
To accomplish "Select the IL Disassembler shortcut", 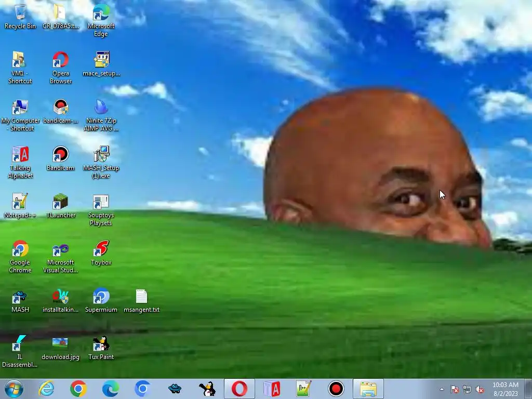I will pyautogui.click(x=20, y=351).
